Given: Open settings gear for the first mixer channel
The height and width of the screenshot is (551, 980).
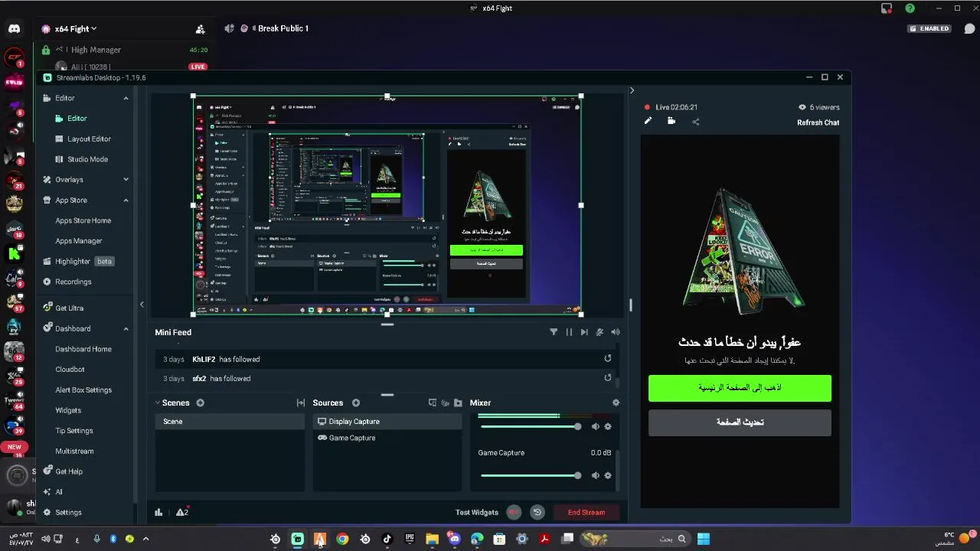Looking at the screenshot, I should coord(608,426).
